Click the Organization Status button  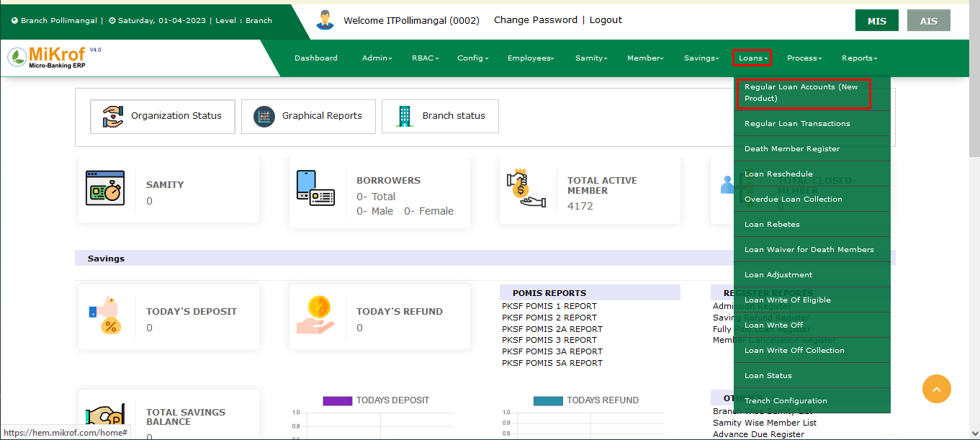163,116
